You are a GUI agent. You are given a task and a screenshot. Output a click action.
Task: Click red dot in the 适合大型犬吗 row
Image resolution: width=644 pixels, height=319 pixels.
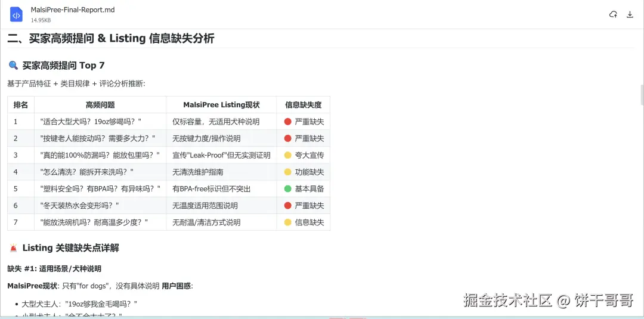pyautogui.click(x=288, y=122)
